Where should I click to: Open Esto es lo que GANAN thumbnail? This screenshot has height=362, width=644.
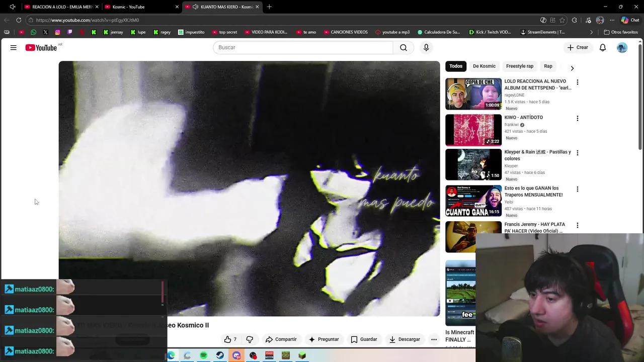[x=473, y=201]
